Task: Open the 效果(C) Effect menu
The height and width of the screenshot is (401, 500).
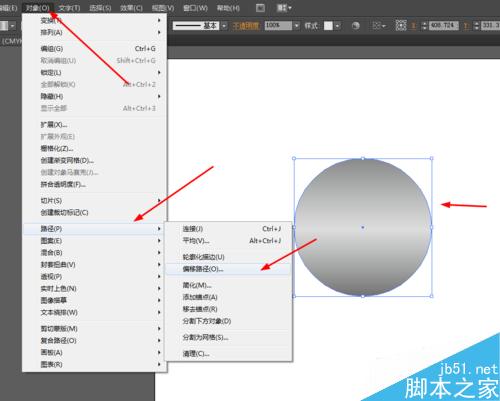Action: [x=131, y=8]
